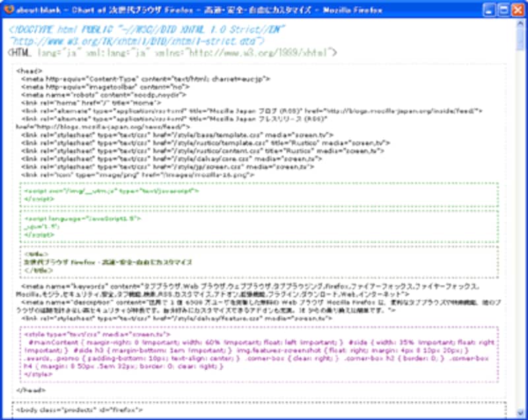
Task: Click the alternate link プレスリリース (RSS) line
Action: point(174,119)
